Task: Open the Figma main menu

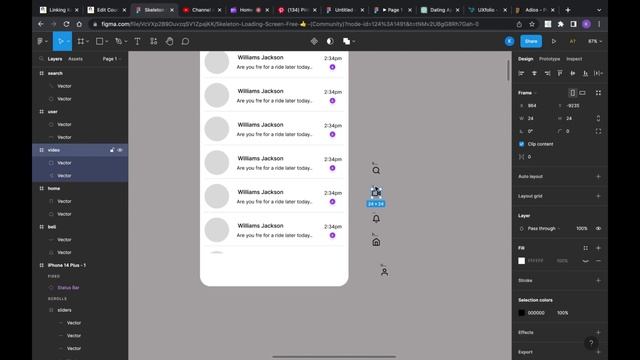Action: tap(41, 41)
